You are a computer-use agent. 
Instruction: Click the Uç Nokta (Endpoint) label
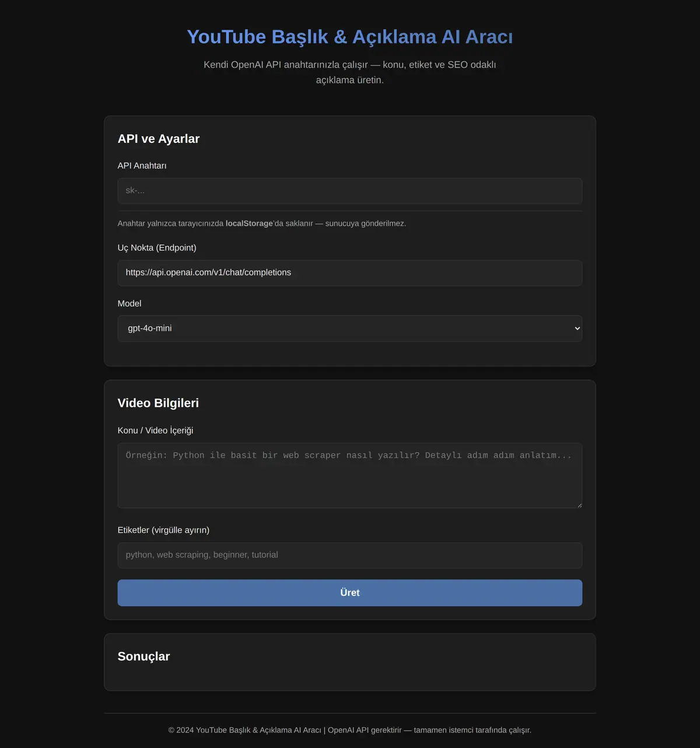[157, 248]
